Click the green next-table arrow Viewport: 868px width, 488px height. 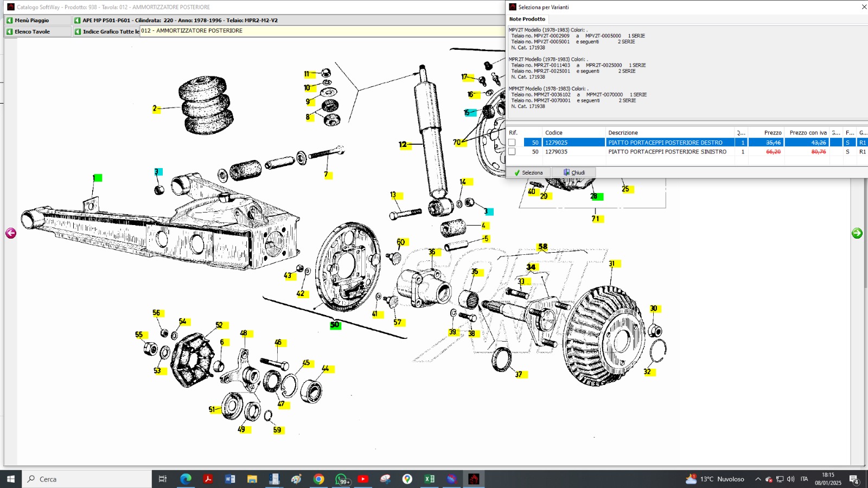point(857,233)
